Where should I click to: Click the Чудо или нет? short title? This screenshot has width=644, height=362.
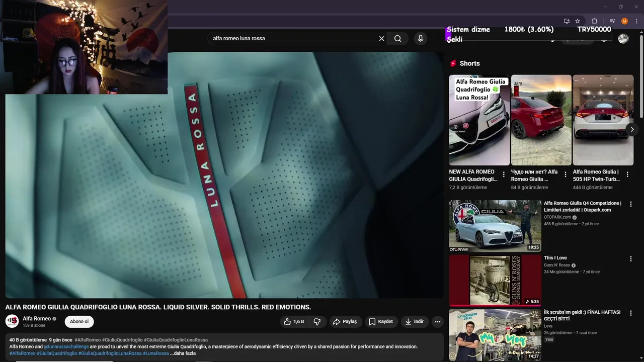tap(535, 175)
